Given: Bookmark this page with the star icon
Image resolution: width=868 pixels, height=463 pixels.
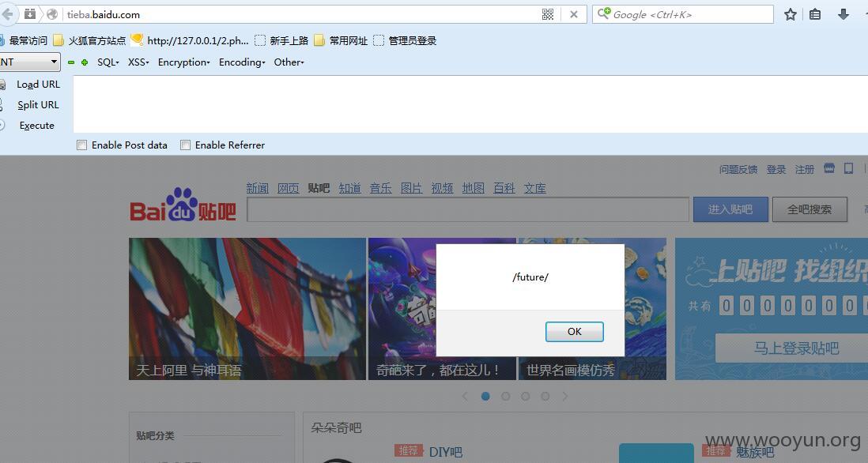Looking at the screenshot, I should [x=791, y=14].
